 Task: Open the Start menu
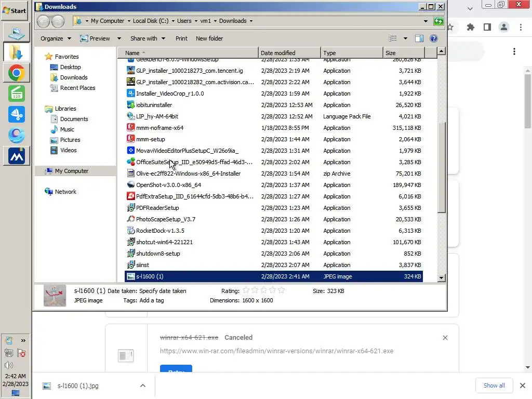coord(14,10)
